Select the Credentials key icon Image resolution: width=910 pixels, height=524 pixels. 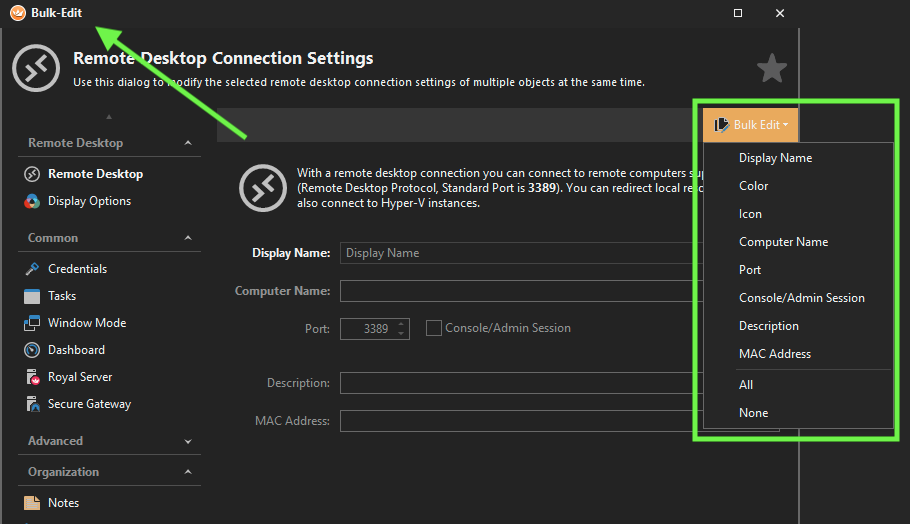(31, 269)
